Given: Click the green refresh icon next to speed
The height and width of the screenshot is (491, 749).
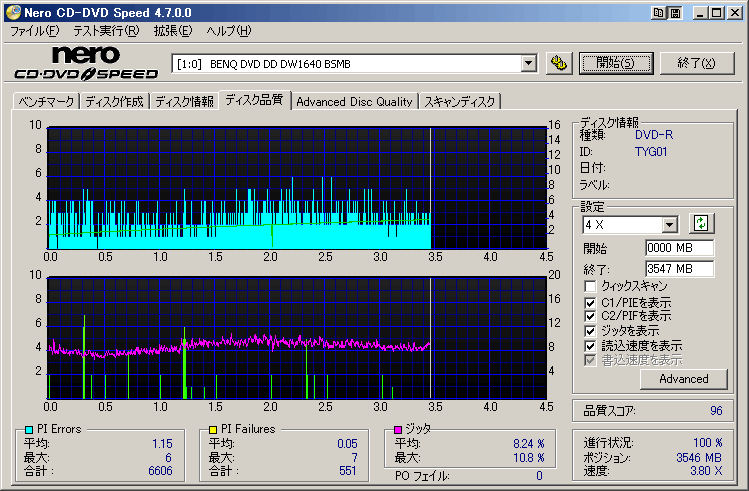Looking at the screenshot, I should [x=701, y=223].
